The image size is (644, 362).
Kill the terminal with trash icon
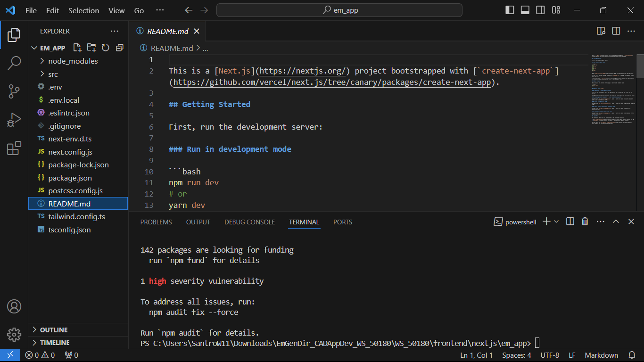tap(585, 222)
